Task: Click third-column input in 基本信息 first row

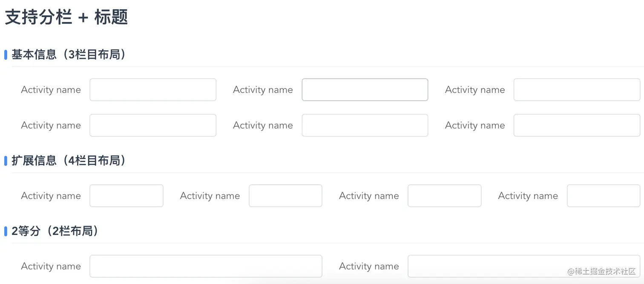Action: [577, 90]
